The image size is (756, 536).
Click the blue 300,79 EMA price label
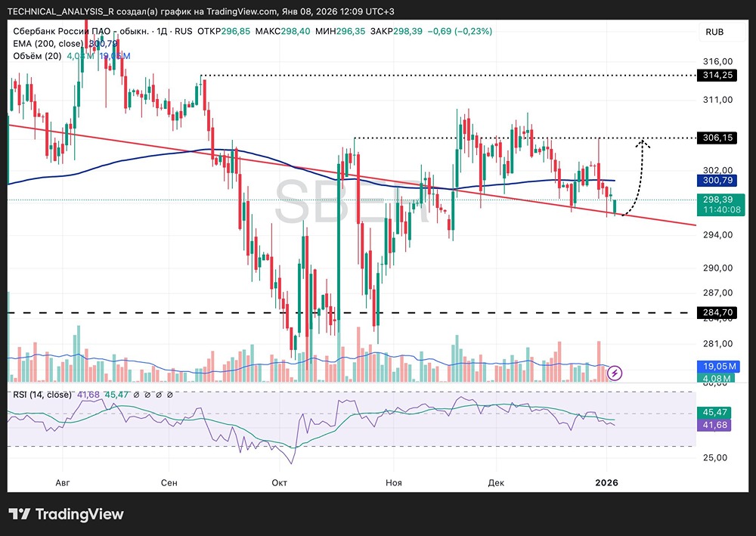717,180
